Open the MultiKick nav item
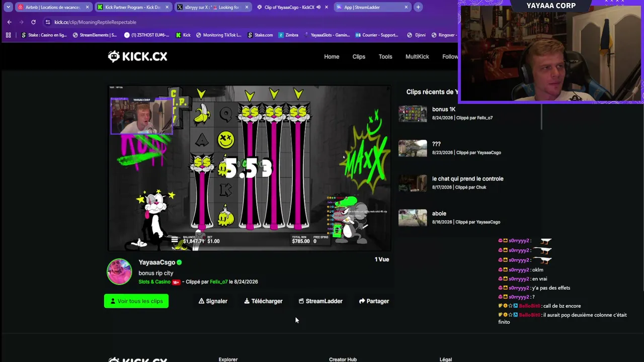The image size is (644, 362). point(417,57)
